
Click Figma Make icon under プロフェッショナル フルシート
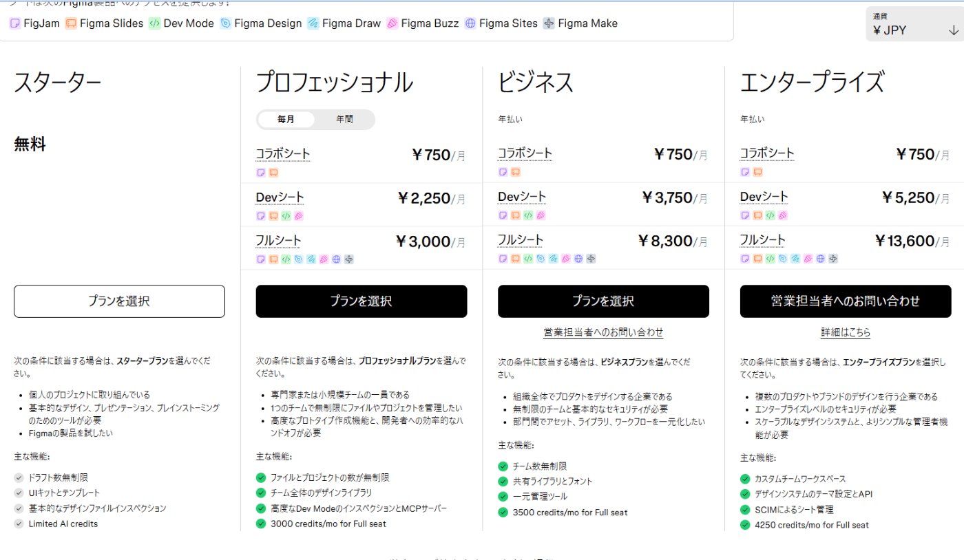[349, 259]
